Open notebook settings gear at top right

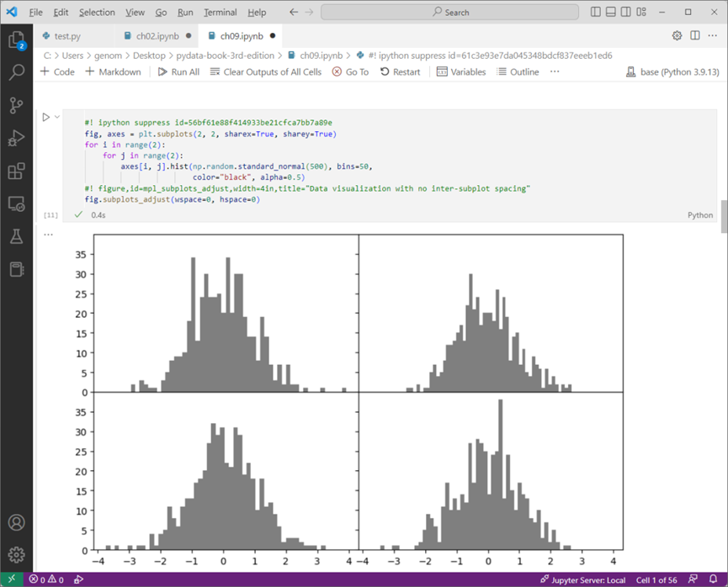(677, 35)
